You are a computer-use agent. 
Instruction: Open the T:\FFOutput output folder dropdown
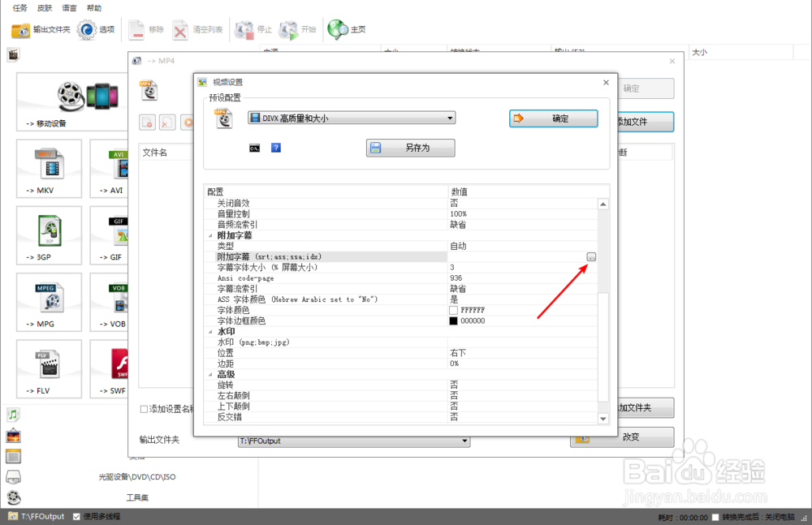(x=354, y=441)
